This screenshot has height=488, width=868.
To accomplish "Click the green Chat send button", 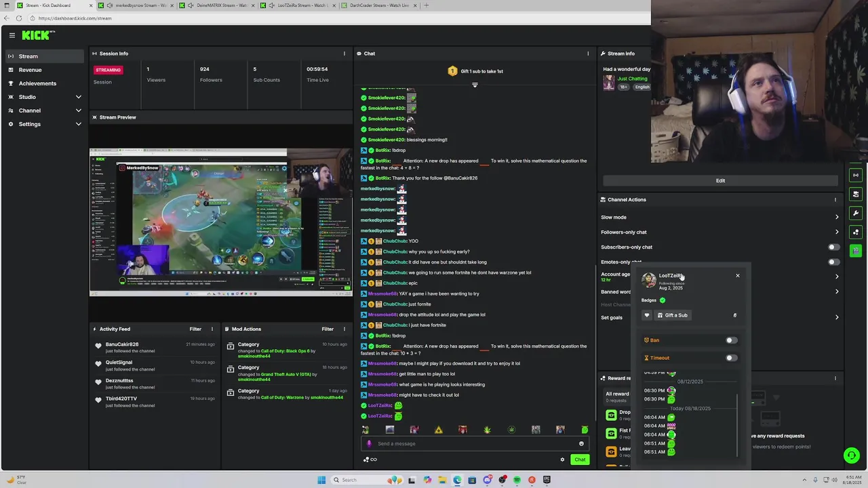I will (x=580, y=460).
